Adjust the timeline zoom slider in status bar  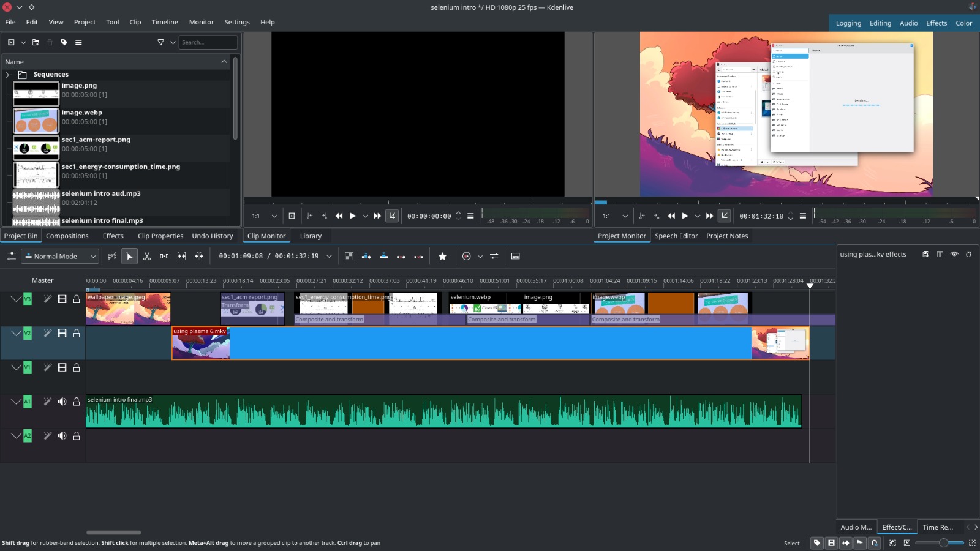940,543
